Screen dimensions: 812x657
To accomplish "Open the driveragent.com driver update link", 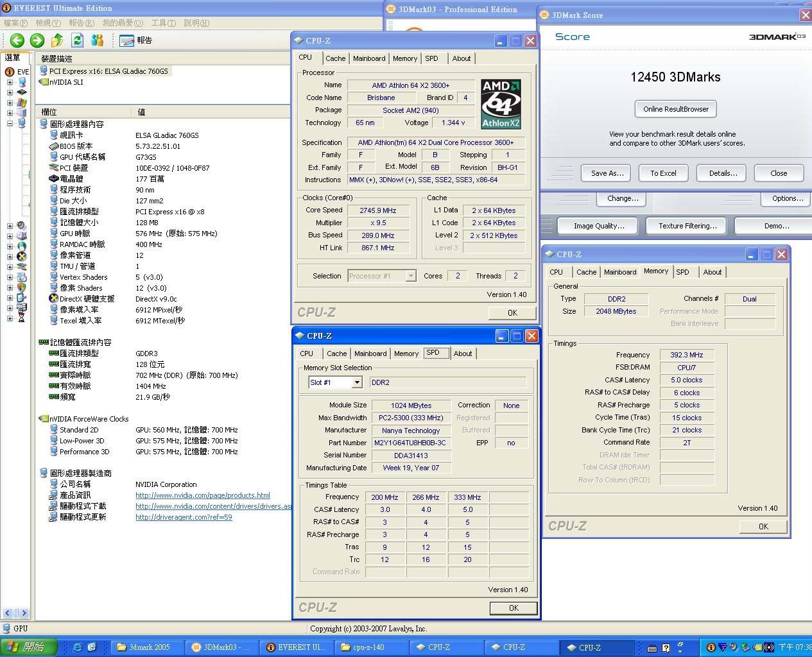I will coord(184,517).
